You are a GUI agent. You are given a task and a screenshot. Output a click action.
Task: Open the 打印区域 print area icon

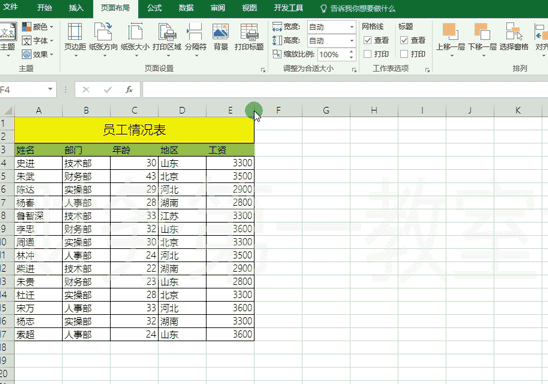[167, 32]
